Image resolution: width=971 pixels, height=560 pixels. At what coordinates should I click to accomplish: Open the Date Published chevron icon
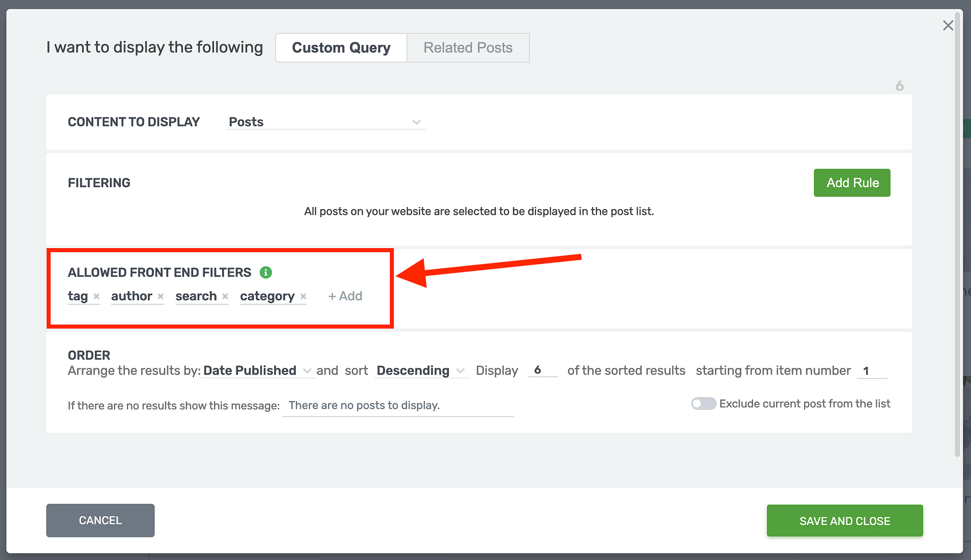click(308, 371)
